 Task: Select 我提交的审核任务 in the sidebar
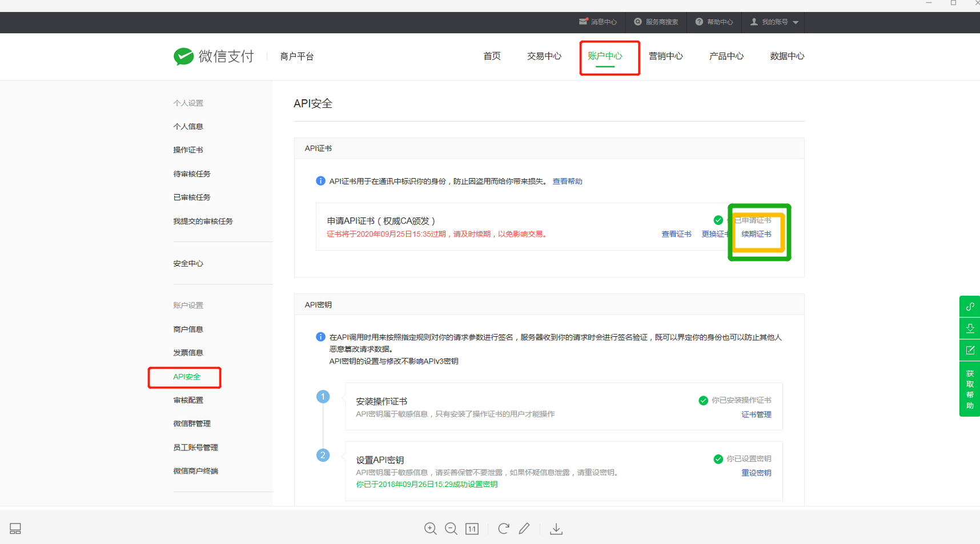click(x=203, y=221)
